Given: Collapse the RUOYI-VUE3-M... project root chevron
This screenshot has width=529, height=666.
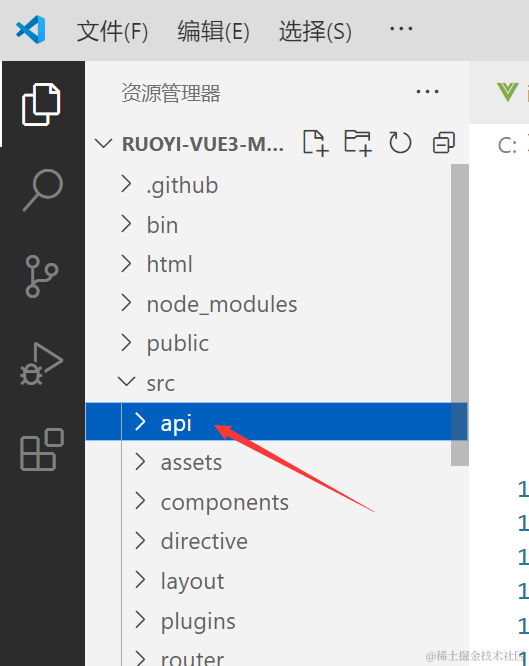Looking at the screenshot, I should 103,144.
